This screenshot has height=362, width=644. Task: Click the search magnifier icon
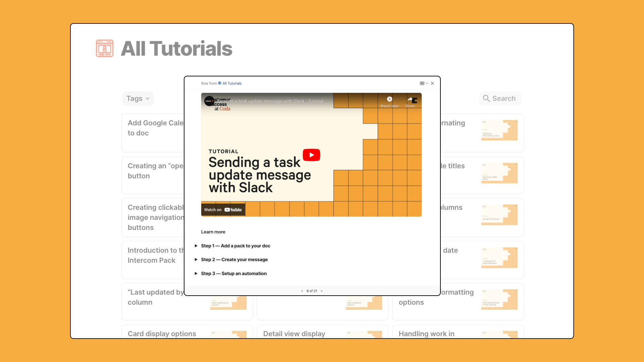coord(486,99)
